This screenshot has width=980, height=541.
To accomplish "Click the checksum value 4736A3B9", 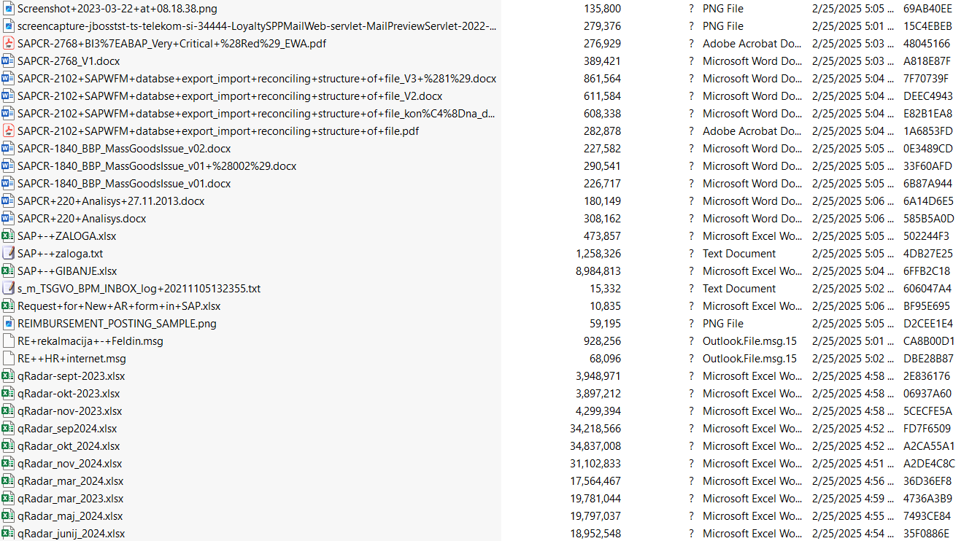I will (x=927, y=499).
